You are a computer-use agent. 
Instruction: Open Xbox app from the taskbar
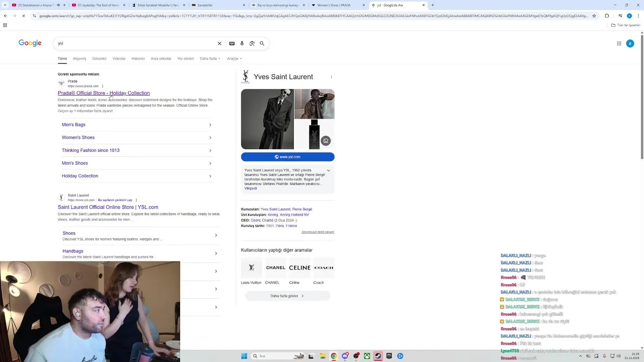(x=367, y=356)
